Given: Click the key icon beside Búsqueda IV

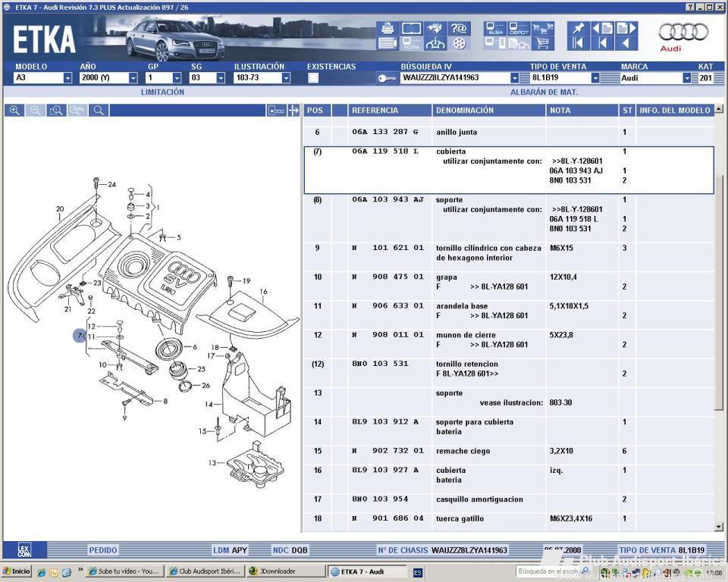Looking at the screenshot, I should tap(386, 78).
